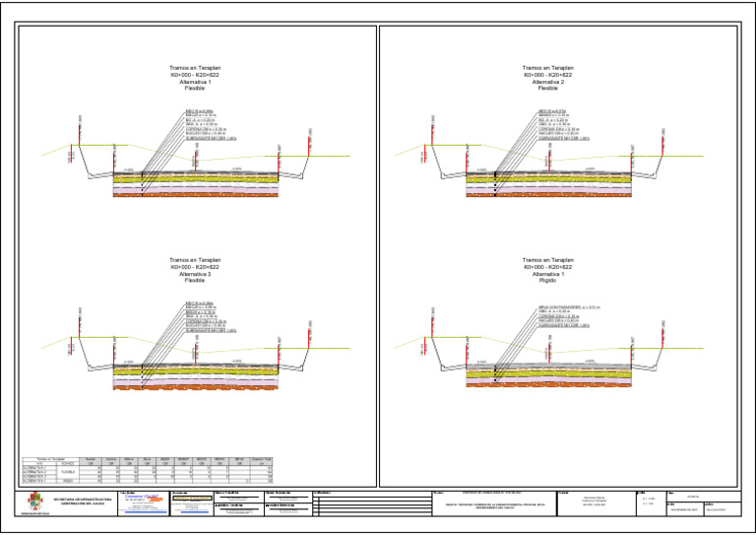Click 'NUCLEO CM e = 0.40 m' in Alternativa 1 Flexible section
The height and width of the screenshot is (535, 756).
[206, 133]
